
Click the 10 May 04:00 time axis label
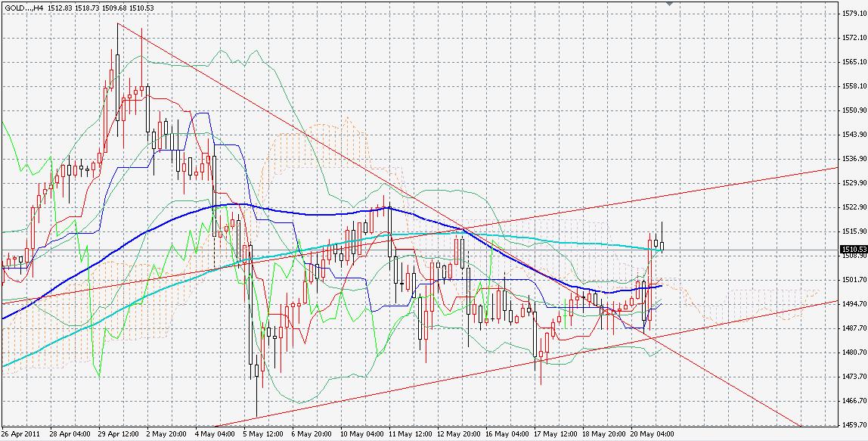pos(360,433)
